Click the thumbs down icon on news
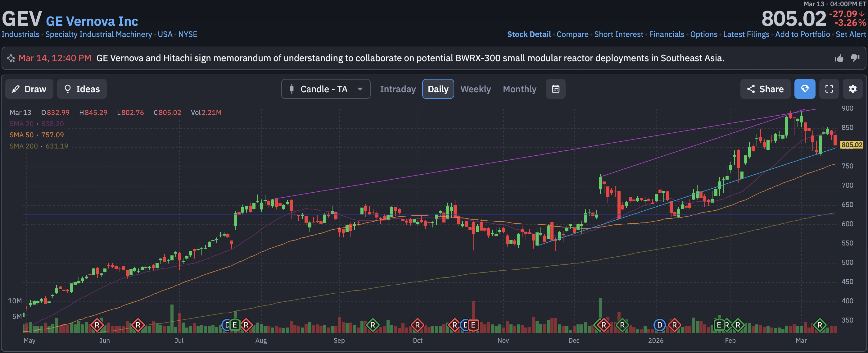 click(x=855, y=58)
